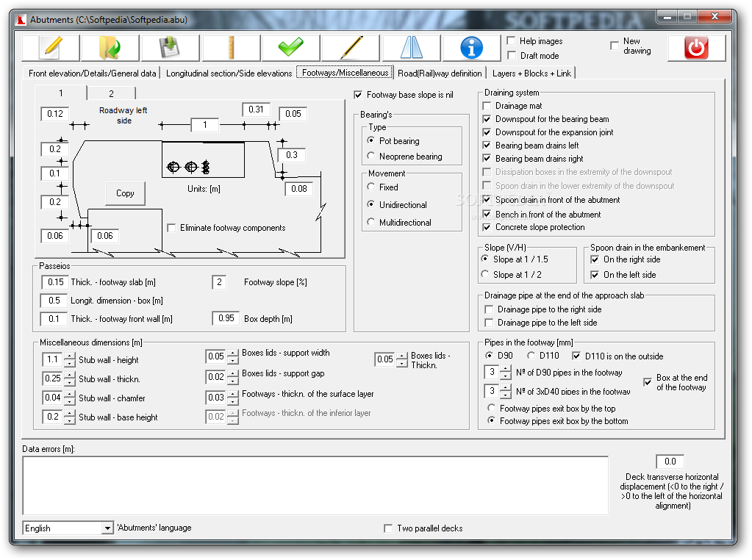Increase Boxes lids Thickn. value
752x560 pixels.
tap(402, 356)
